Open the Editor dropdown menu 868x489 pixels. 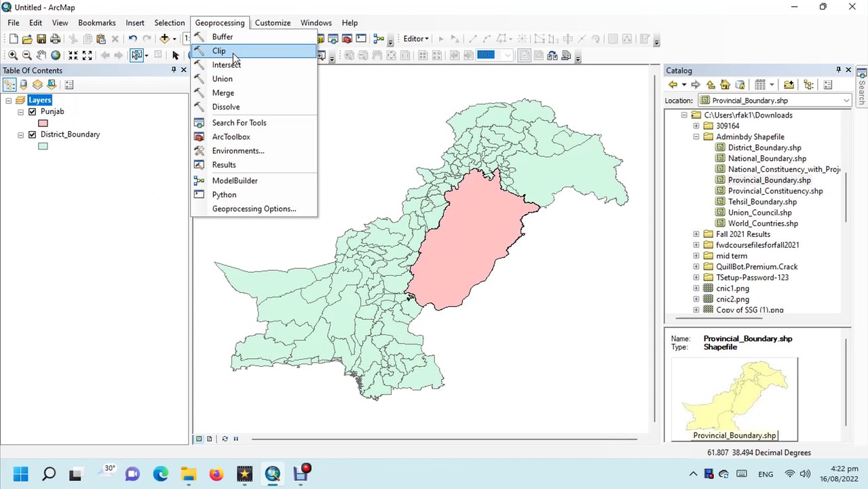click(415, 39)
